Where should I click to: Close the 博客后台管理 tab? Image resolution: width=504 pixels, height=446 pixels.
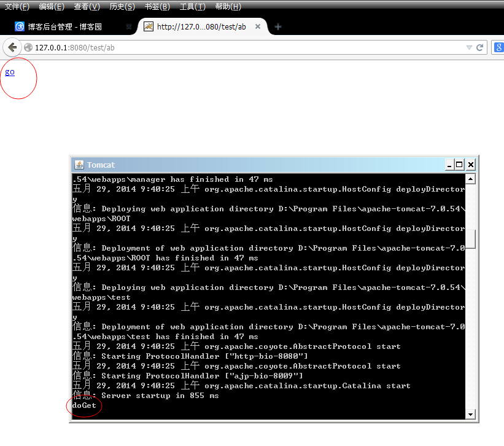click(129, 26)
